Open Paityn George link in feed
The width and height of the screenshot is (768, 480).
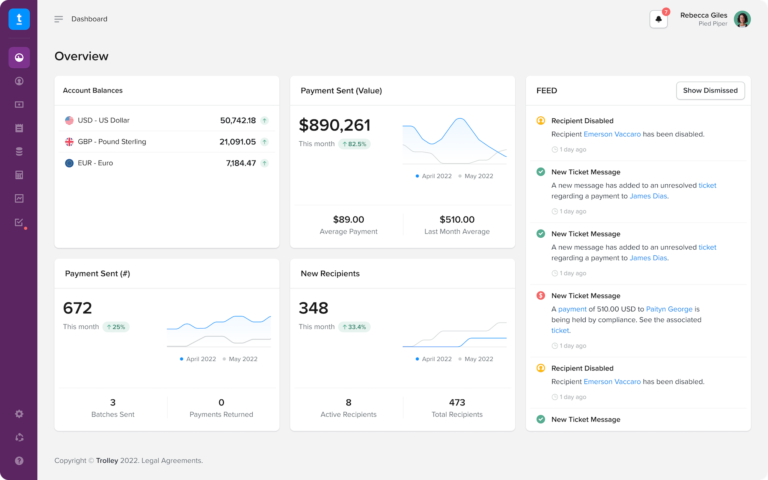click(x=669, y=309)
